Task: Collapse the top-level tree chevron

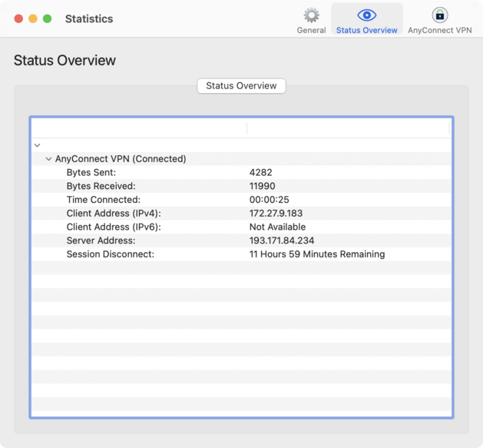Action: point(37,145)
